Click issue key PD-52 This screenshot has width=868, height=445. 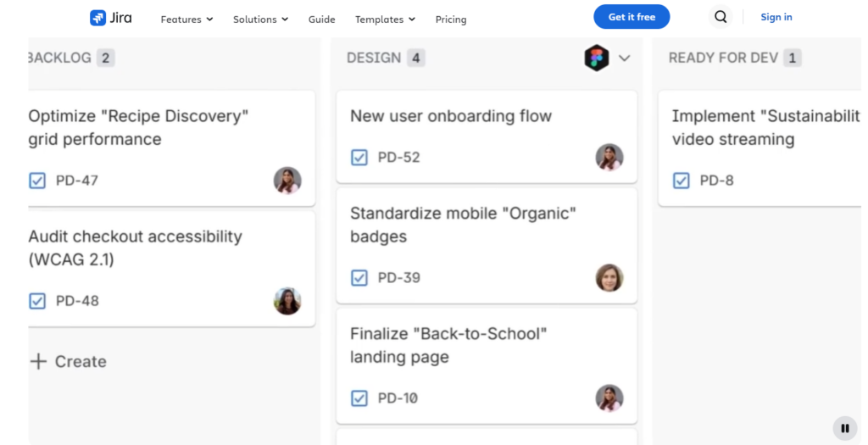[398, 157]
